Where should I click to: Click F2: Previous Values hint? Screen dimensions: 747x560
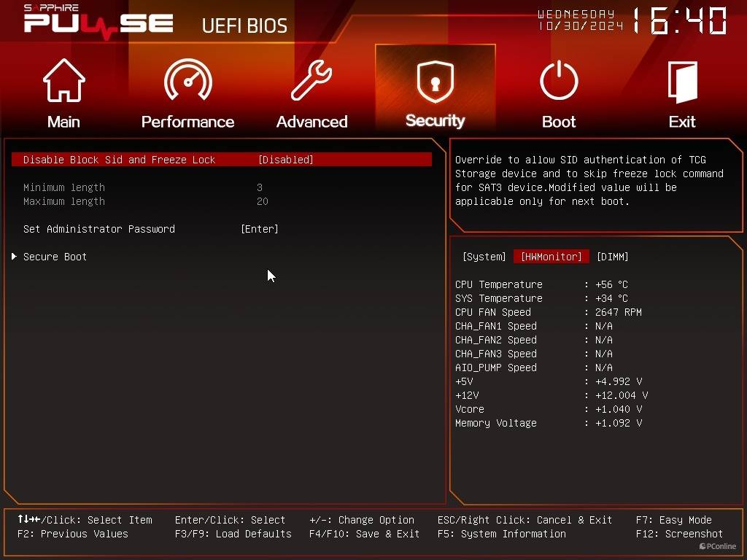tap(73, 534)
